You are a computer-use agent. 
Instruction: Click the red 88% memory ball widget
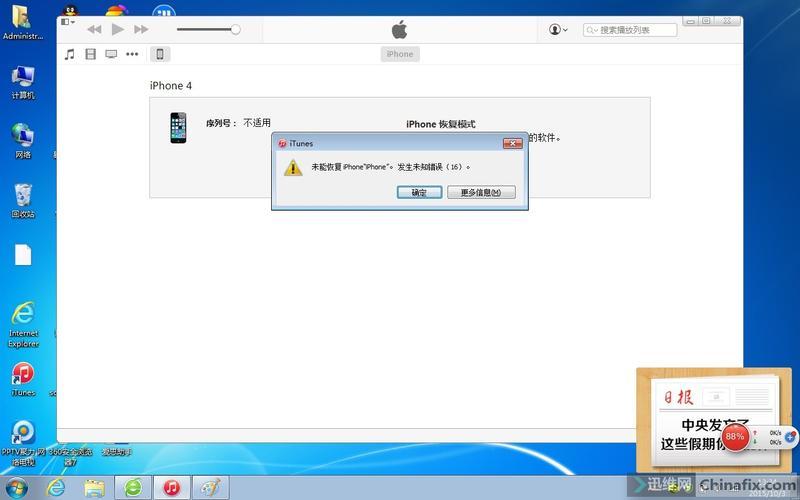[x=735, y=437]
